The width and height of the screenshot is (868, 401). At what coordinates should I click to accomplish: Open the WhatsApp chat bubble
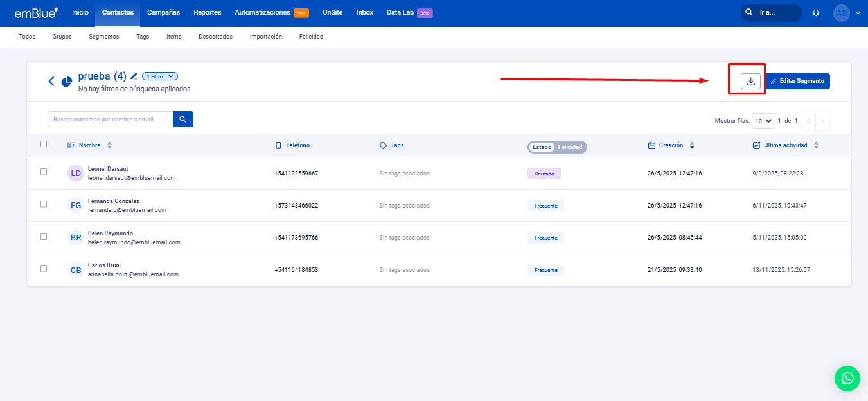tap(847, 378)
